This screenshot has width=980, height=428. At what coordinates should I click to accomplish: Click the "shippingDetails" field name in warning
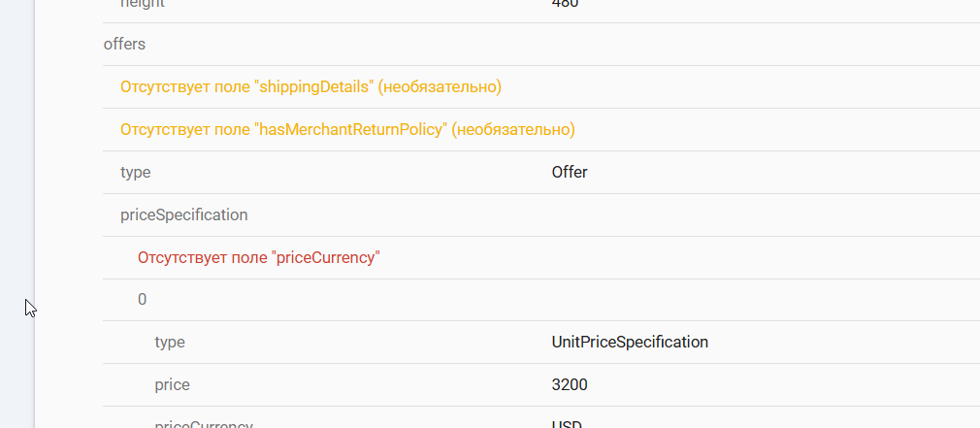[313, 87]
